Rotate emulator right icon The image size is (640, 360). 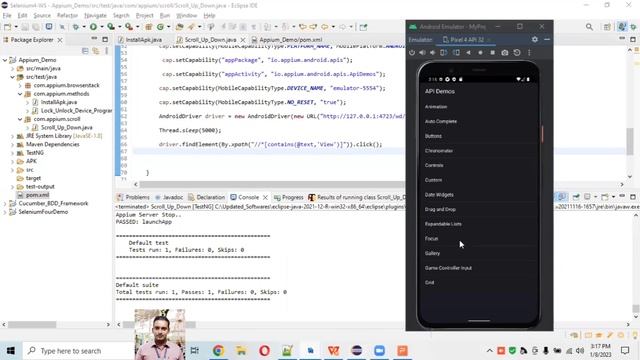[x=456, y=53]
